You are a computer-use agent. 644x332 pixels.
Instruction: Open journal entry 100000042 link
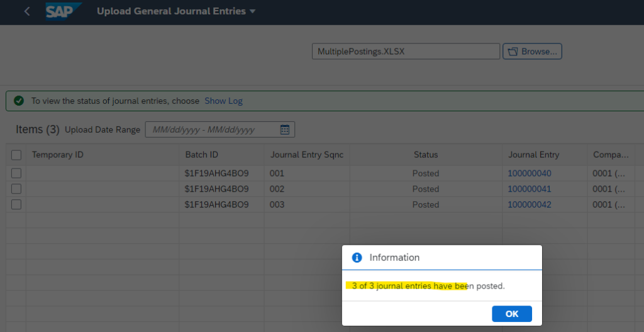click(x=529, y=204)
